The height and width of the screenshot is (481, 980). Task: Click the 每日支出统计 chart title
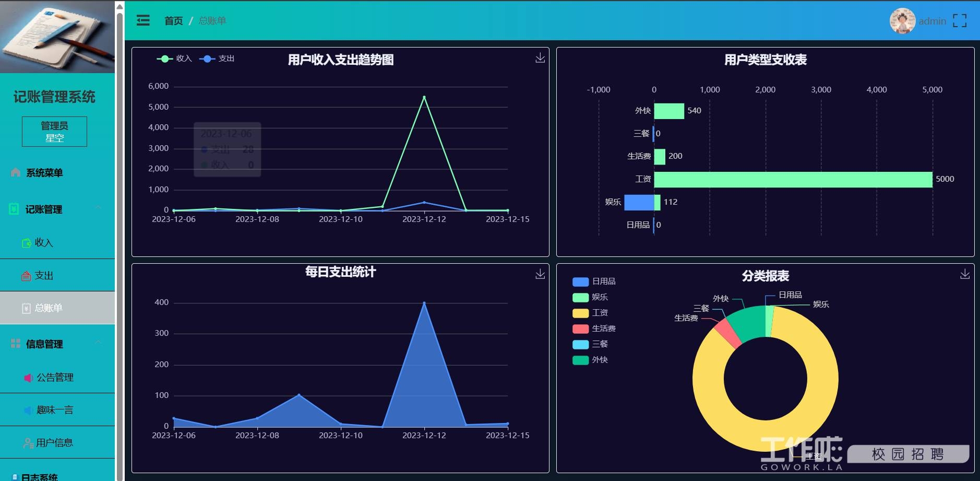pyautogui.click(x=340, y=272)
